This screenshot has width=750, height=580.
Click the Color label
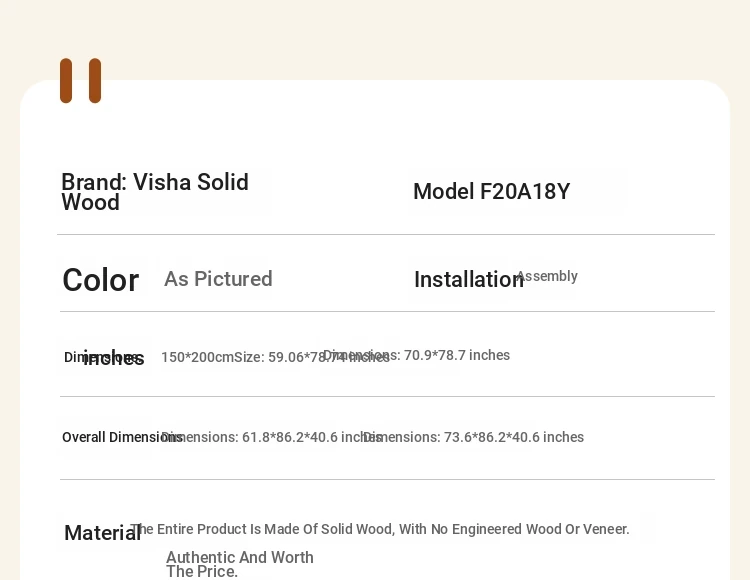[x=101, y=280]
